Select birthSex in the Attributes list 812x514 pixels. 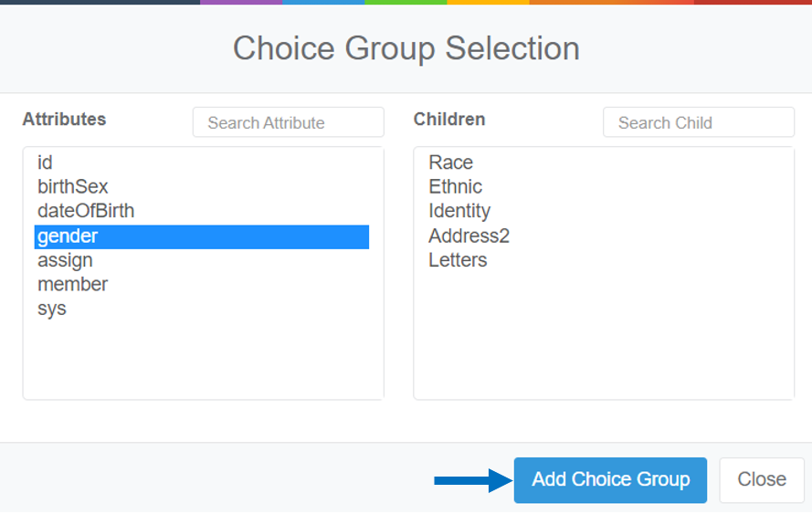73,187
